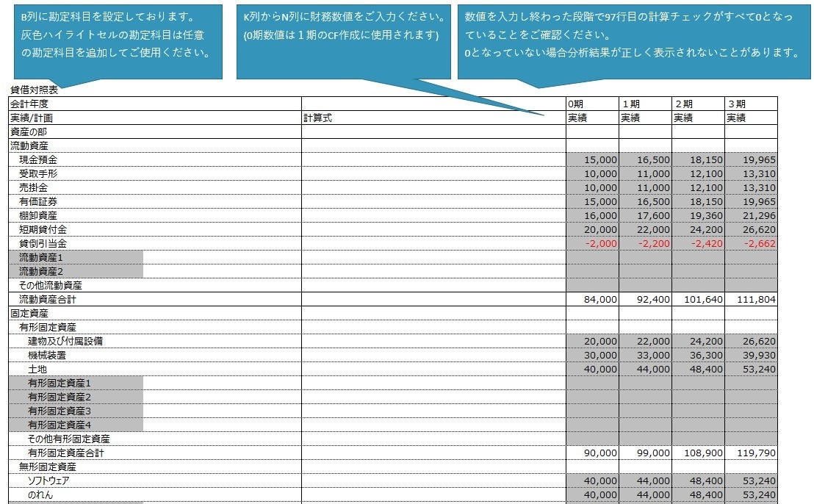Click the gray 有形固定資産1 account cell
This screenshot has height=504, width=814.
tap(76, 383)
